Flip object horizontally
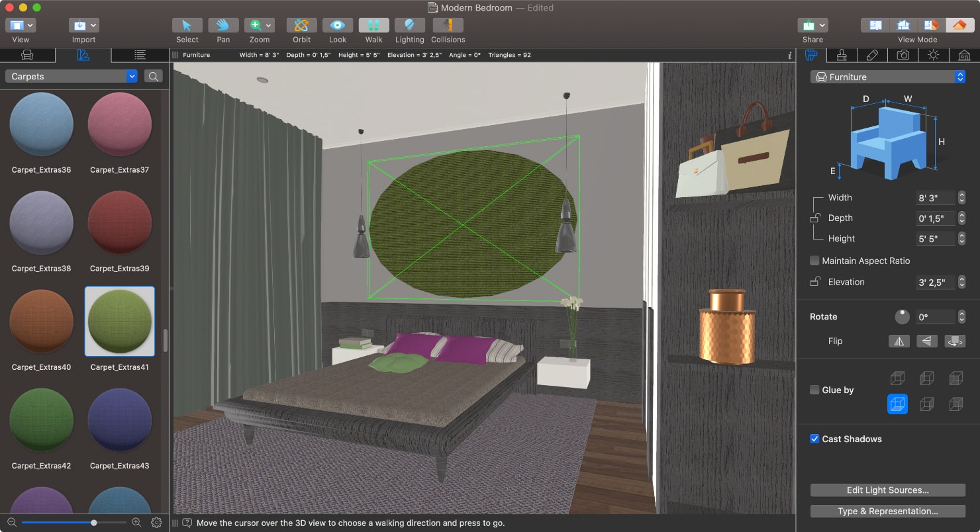 [x=899, y=341]
